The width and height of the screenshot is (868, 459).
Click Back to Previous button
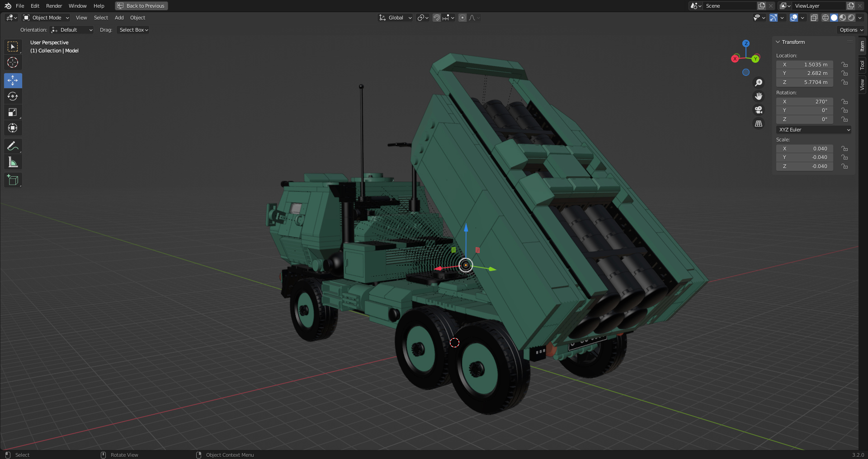pos(141,6)
